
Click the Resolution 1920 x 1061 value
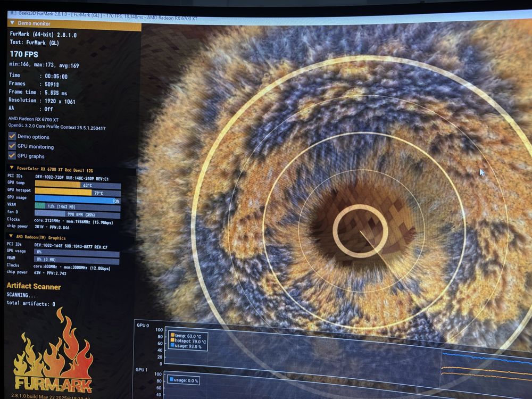coord(60,101)
